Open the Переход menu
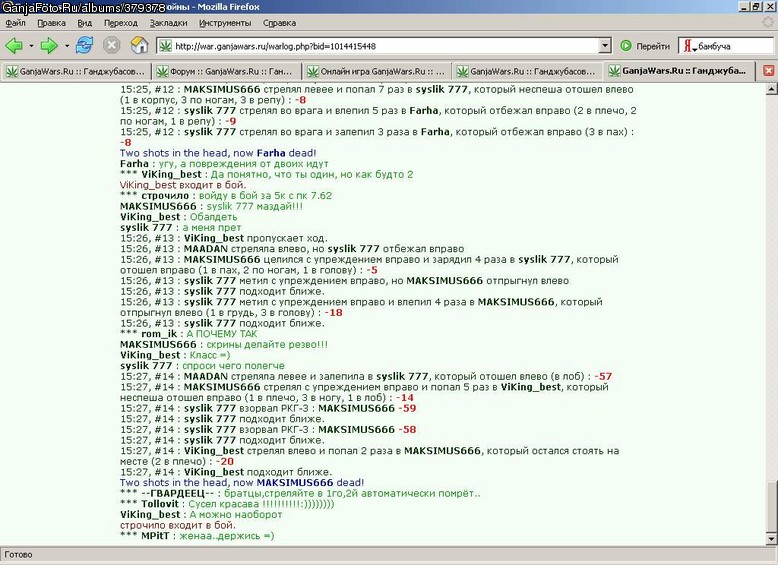 (x=121, y=23)
